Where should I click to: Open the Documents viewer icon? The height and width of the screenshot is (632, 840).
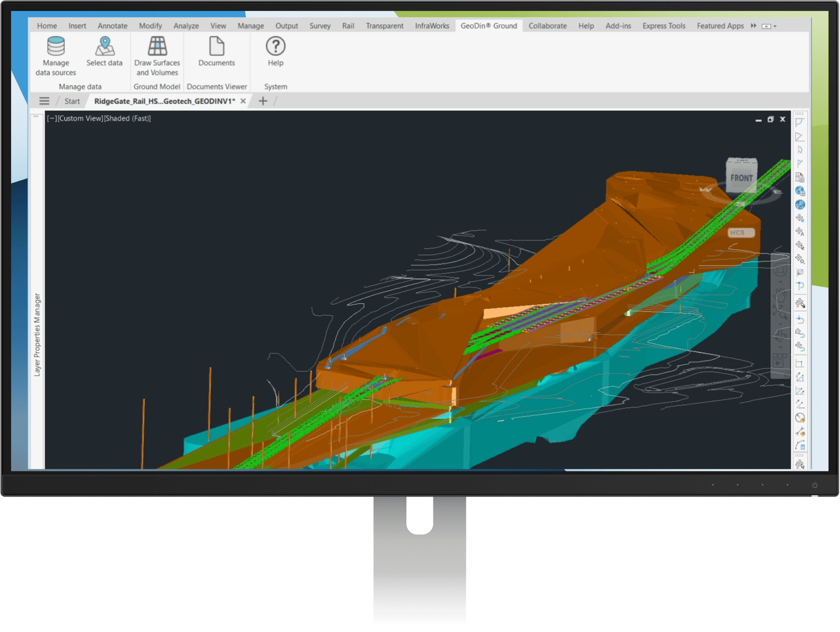click(x=216, y=46)
